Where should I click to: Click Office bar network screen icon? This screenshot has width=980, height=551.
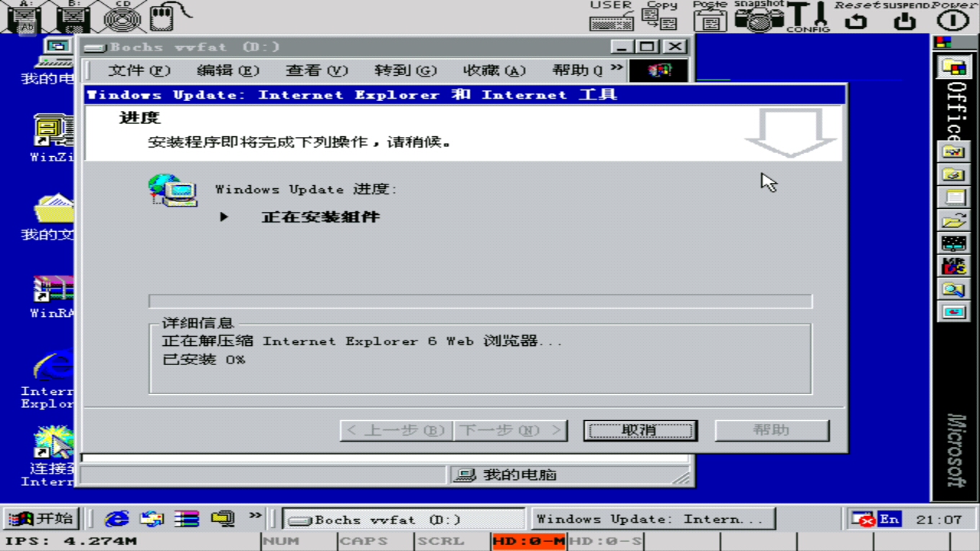(x=954, y=243)
